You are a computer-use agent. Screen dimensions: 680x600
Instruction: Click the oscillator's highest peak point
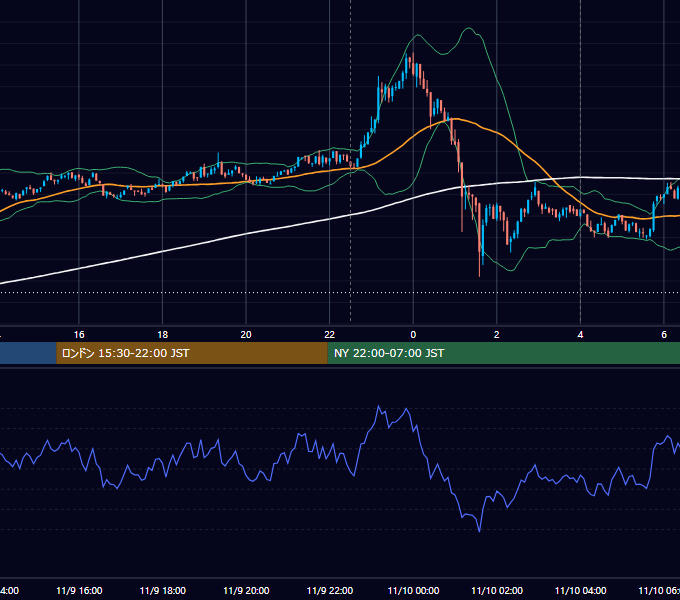[379, 406]
